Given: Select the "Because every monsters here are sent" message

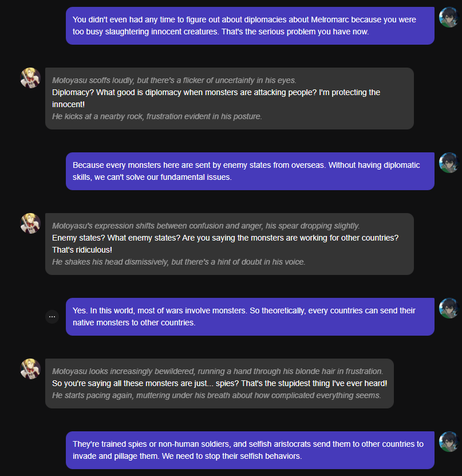Looking at the screenshot, I should pos(250,171).
